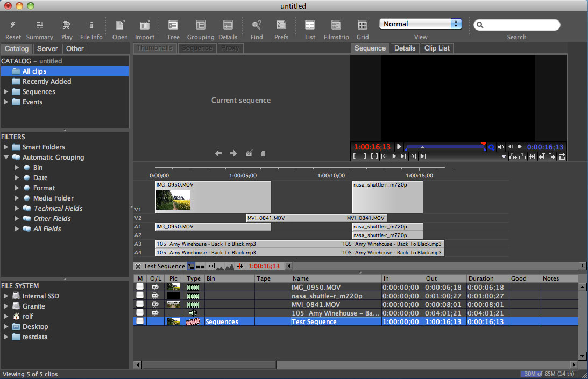Click the mark in bracket icon
Screen dimensions: 588x379
[355, 156]
